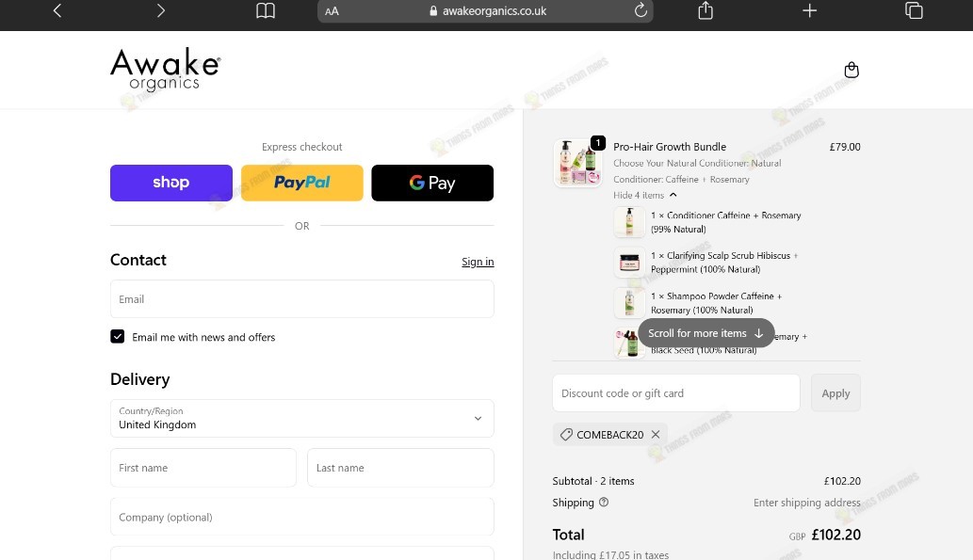The image size is (973, 560).
Task: Click the total amount £102.20
Action: point(835,535)
